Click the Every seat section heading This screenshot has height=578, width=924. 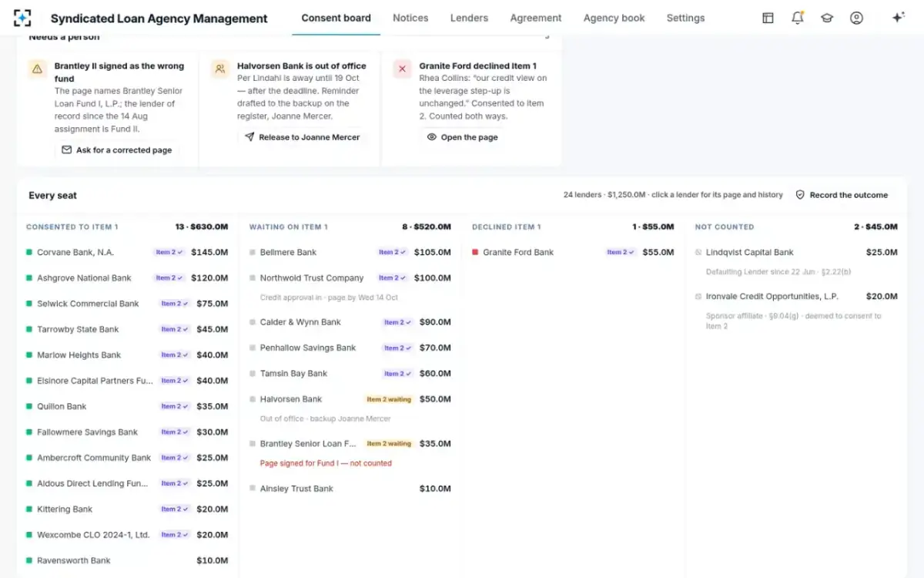[x=53, y=196]
